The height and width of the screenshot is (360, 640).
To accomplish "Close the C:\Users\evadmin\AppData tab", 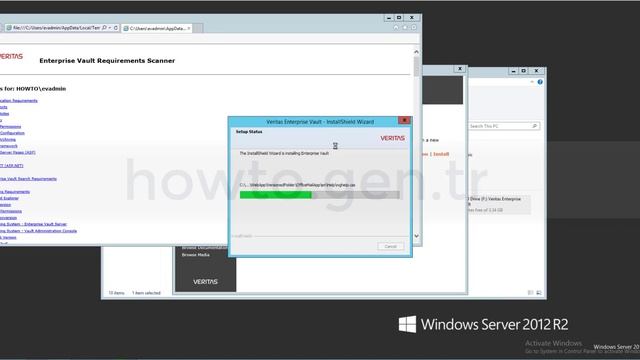I will (189, 28).
